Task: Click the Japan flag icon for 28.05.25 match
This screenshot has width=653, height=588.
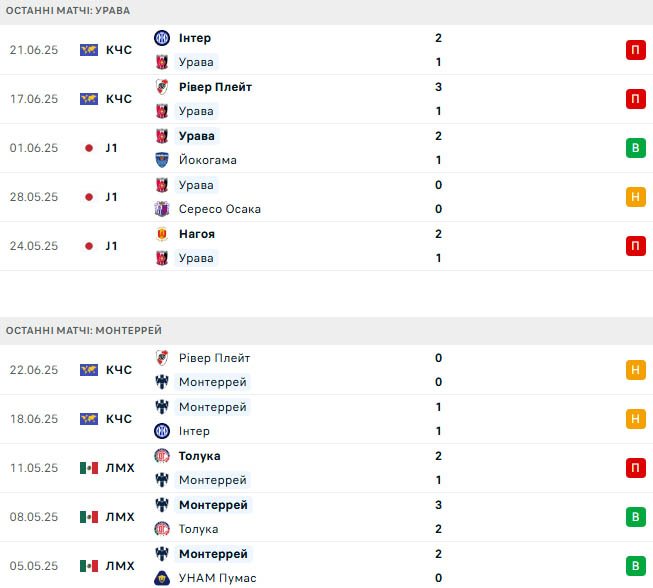Action: click(x=89, y=197)
